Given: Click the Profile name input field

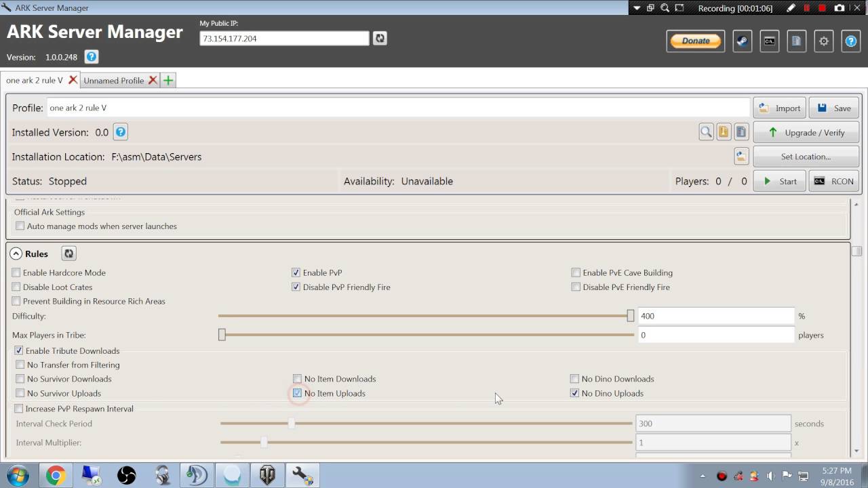Looking at the screenshot, I should pos(398,108).
